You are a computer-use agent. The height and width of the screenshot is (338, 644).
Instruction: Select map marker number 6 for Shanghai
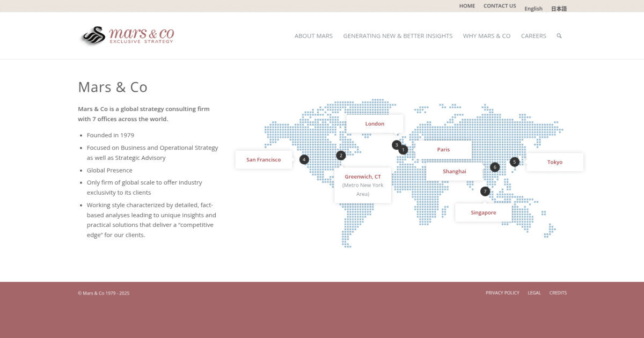coord(495,167)
